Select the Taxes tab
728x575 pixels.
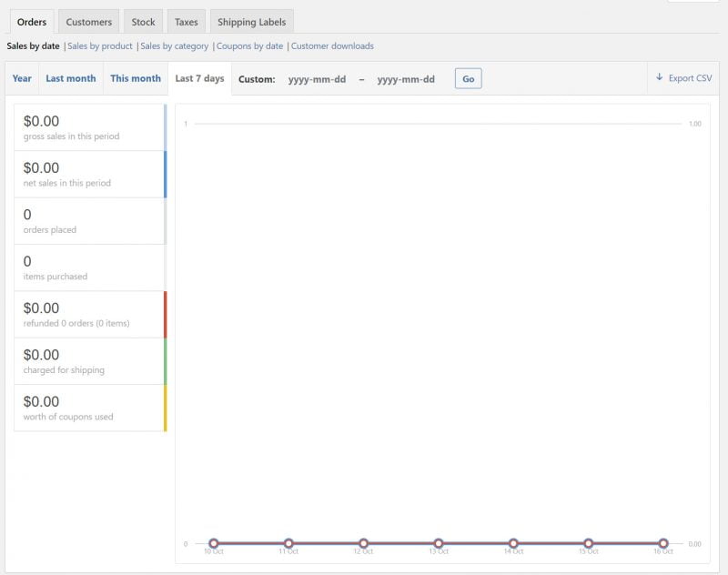pos(186,22)
